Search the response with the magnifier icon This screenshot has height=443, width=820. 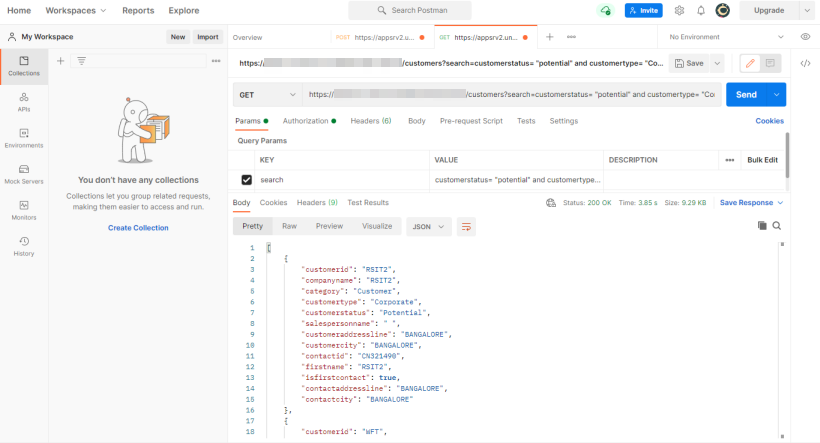(x=777, y=225)
